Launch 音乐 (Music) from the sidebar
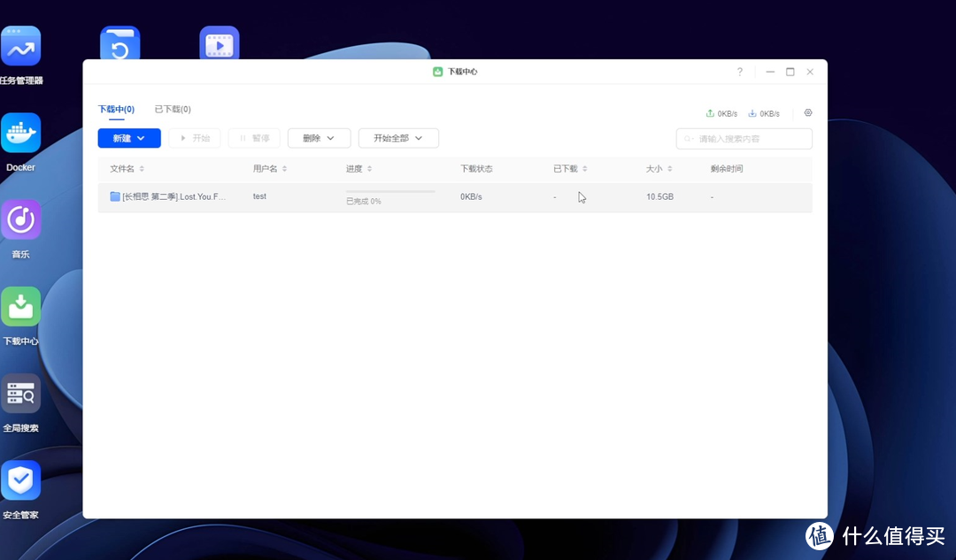Viewport: 956px width, 560px height. 20,219
